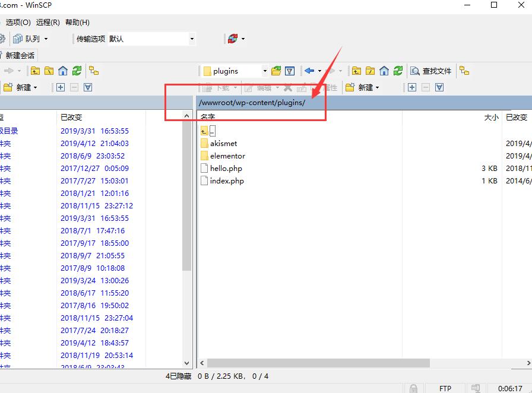Open directory icon beside plugins combo box
The height and width of the screenshot is (393, 532).
pos(276,71)
